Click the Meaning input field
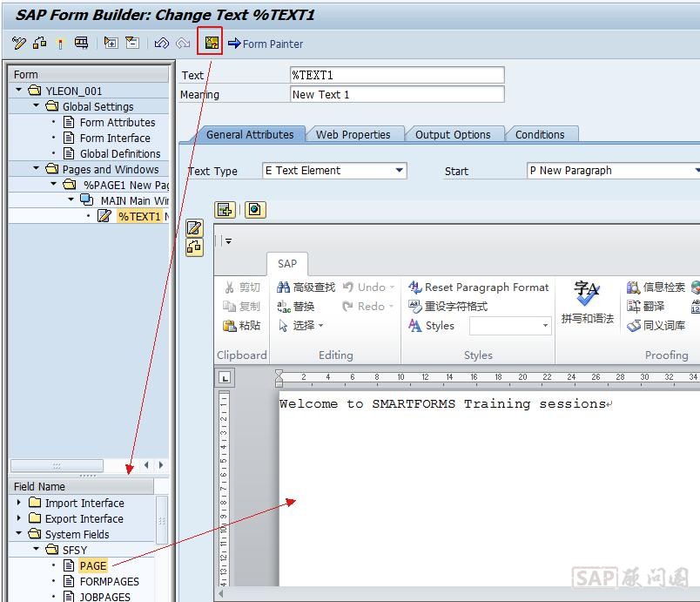Viewport: 700px width, 602px height. (x=396, y=94)
